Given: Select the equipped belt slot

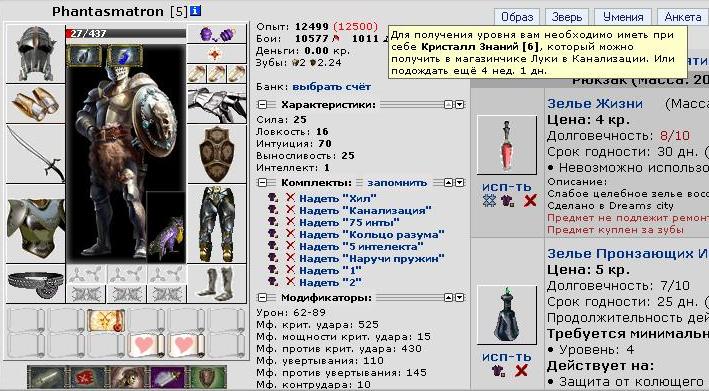Looking at the screenshot, I should [36, 284].
